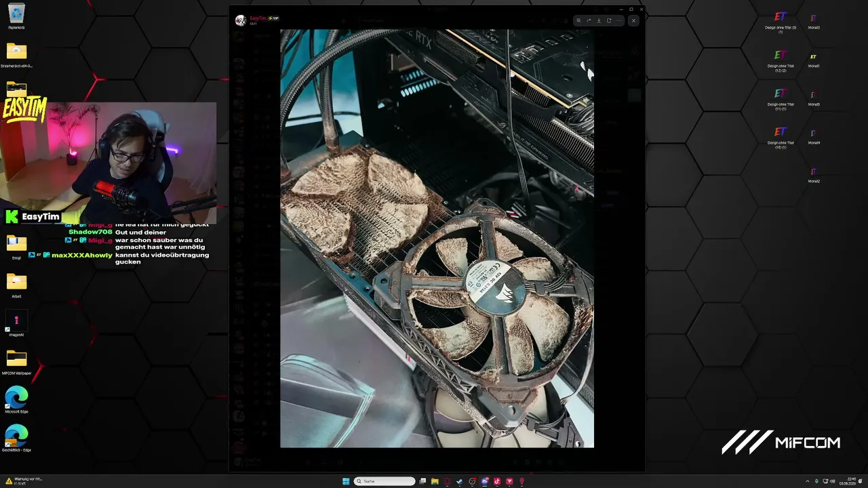This screenshot has width=868, height=488.
Task: Open desktop file Design ohne Titel (11) (1)
Action: tap(781, 98)
